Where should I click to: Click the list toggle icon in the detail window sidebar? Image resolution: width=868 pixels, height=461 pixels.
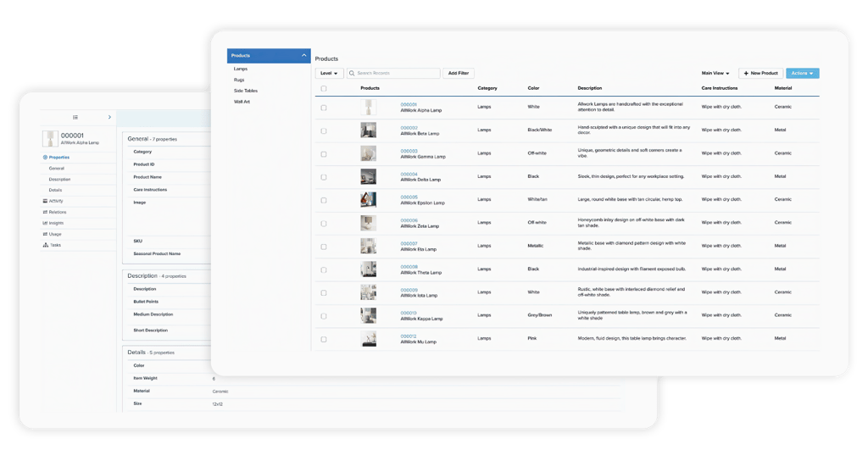[75, 117]
